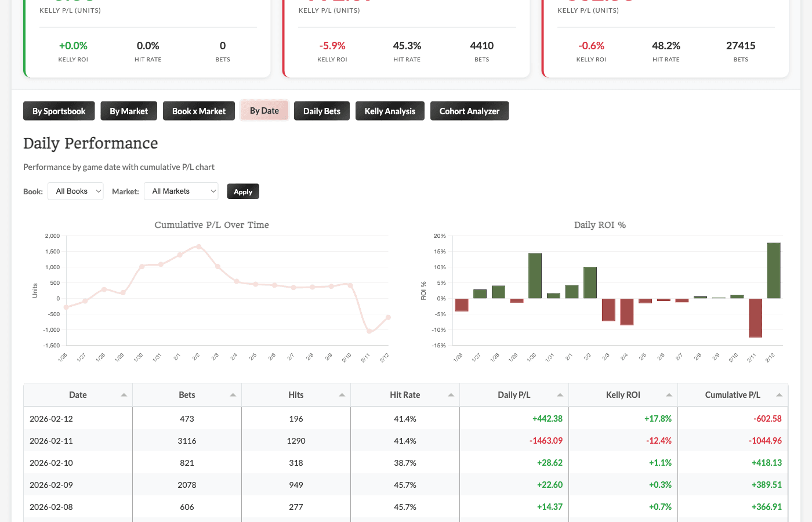Click the chevron on the Book selector
This screenshot has height=522, width=812.
[x=97, y=191]
